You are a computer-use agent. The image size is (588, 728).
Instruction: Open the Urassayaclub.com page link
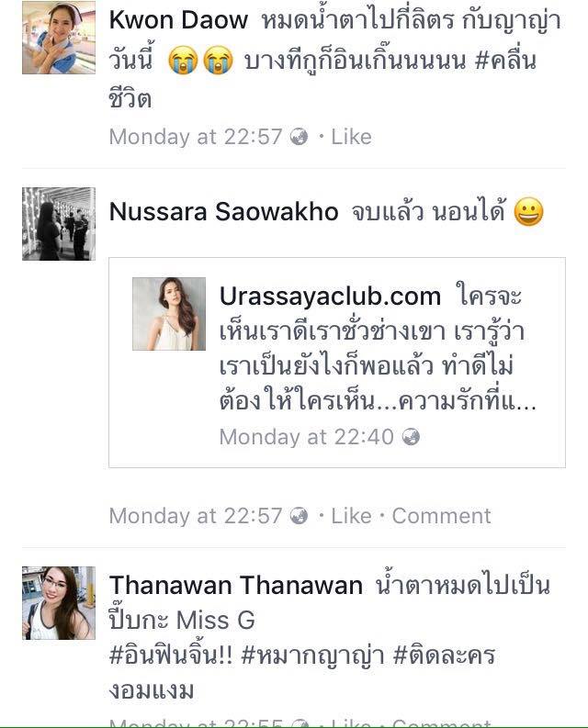[330, 297]
